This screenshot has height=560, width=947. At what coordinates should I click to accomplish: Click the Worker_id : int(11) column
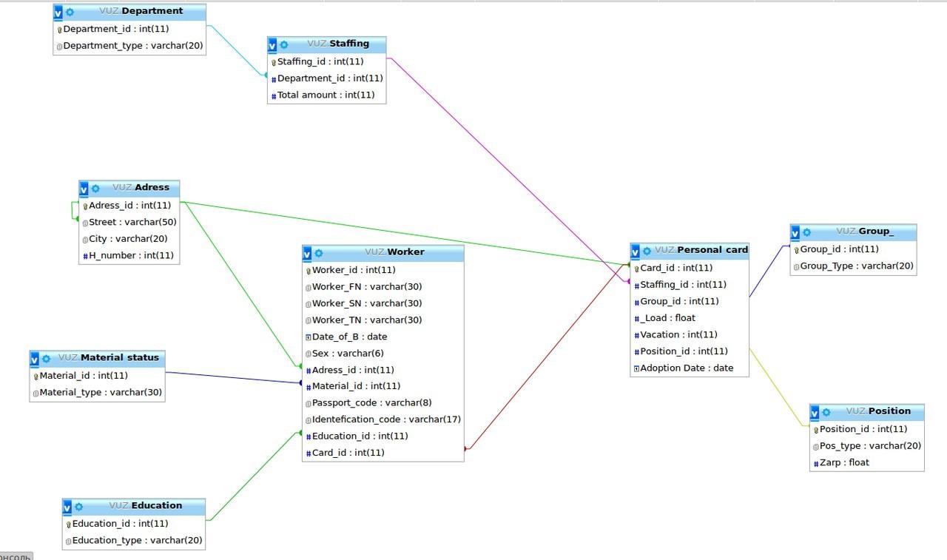pyautogui.click(x=383, y=271)
